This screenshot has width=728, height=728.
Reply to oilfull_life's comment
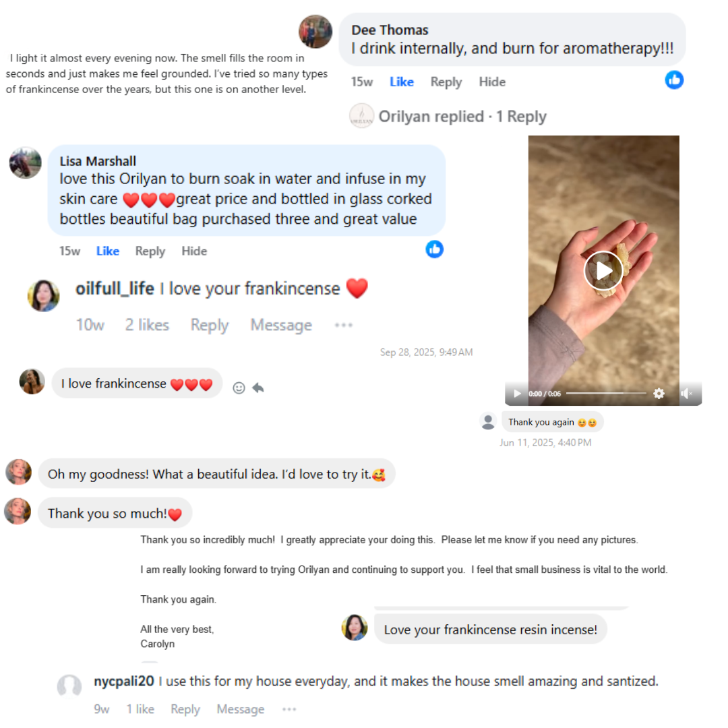(210, 325)
